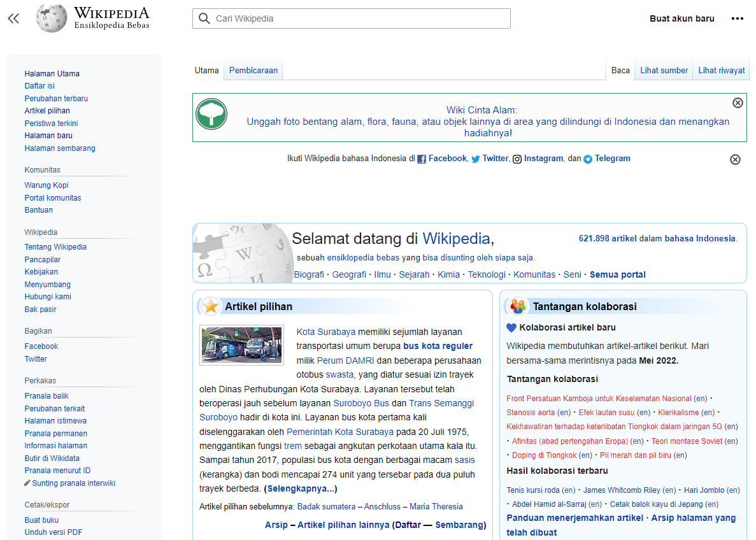Open Perubahan terbaru
Screen dimensions: 756x540
(57, 98)
